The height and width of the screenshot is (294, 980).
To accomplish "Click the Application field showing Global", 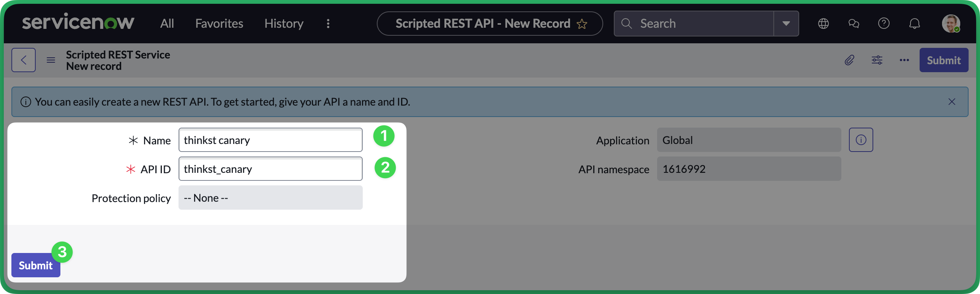I will pos(749,140).
